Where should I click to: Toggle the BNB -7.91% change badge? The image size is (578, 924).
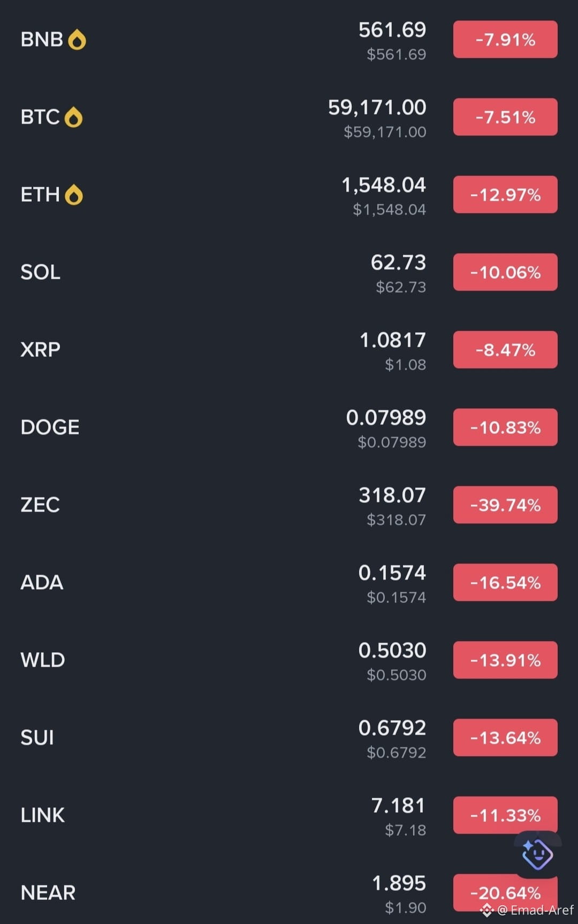tap(505, 40)
